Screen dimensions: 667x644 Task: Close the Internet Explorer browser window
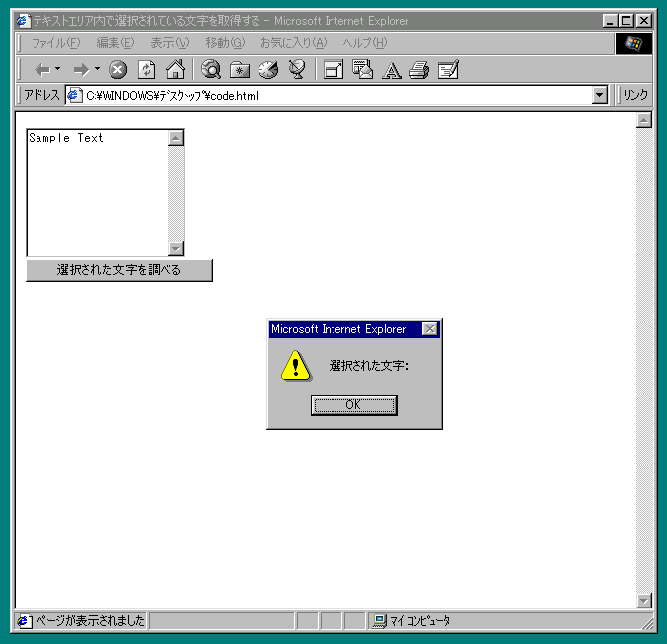pyautogui.click(x=644, y=21)
